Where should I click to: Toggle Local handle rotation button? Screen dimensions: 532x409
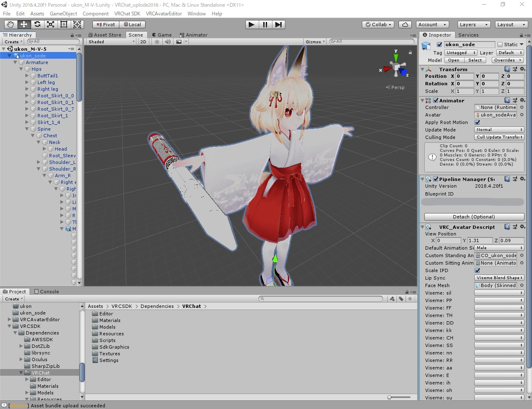coord(132,25)
